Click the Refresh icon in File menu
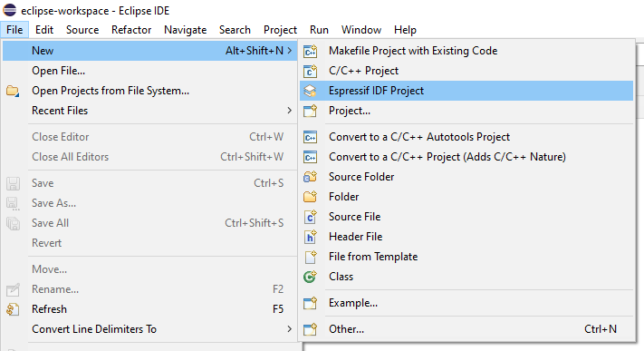 (13, 309)
